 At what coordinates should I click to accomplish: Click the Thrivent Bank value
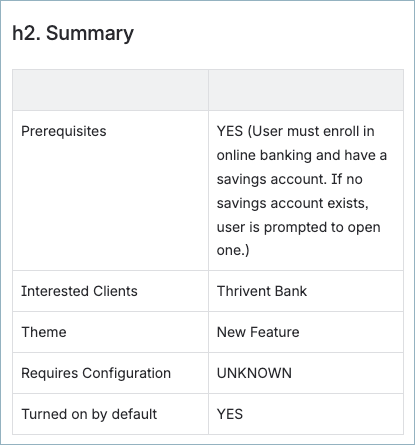262,291
